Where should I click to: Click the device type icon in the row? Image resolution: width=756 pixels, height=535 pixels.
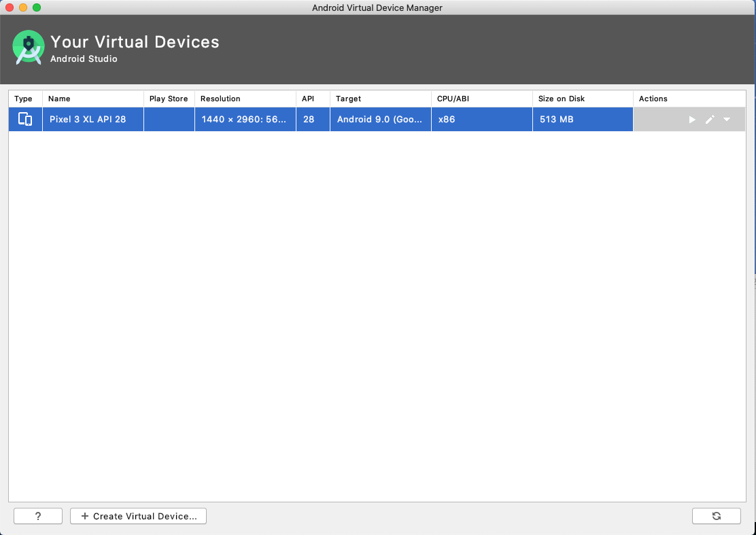coord(25,120)
